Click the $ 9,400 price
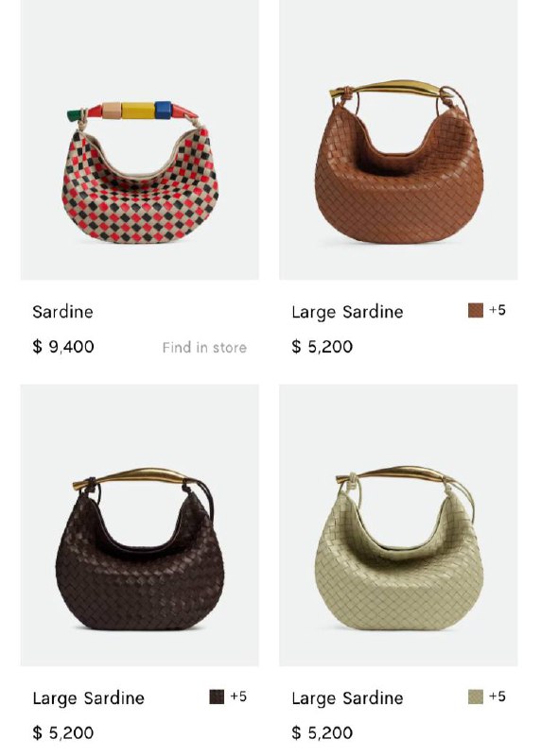Screen dimensions: 541x756 (63, 347)
